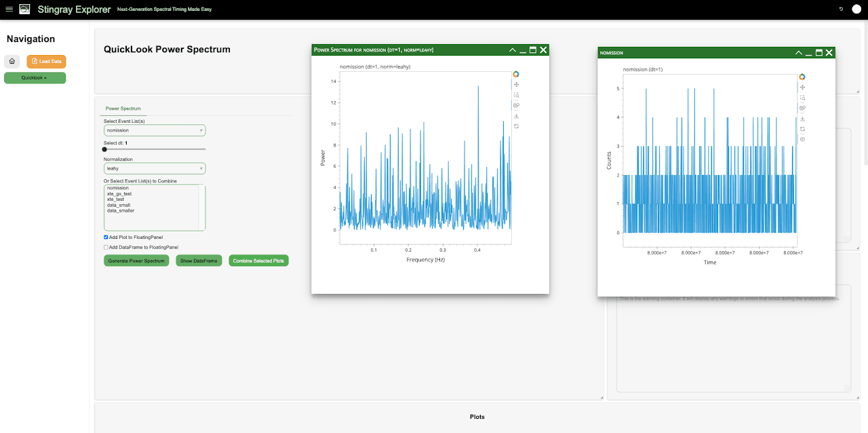Select data_small in the combine list
The width and height of the screenshot is (868, 433).
[x=119, y=205]
